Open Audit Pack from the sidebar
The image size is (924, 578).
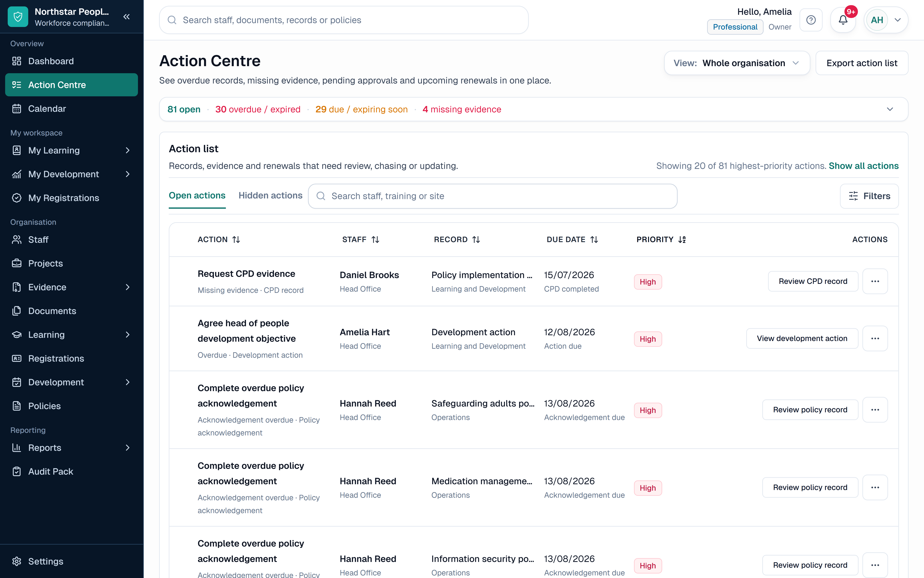71,471
